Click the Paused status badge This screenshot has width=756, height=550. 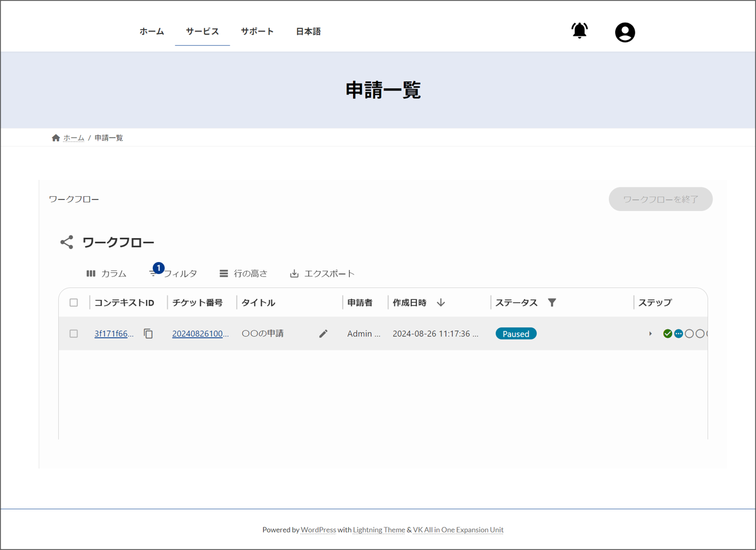point(516,334)
